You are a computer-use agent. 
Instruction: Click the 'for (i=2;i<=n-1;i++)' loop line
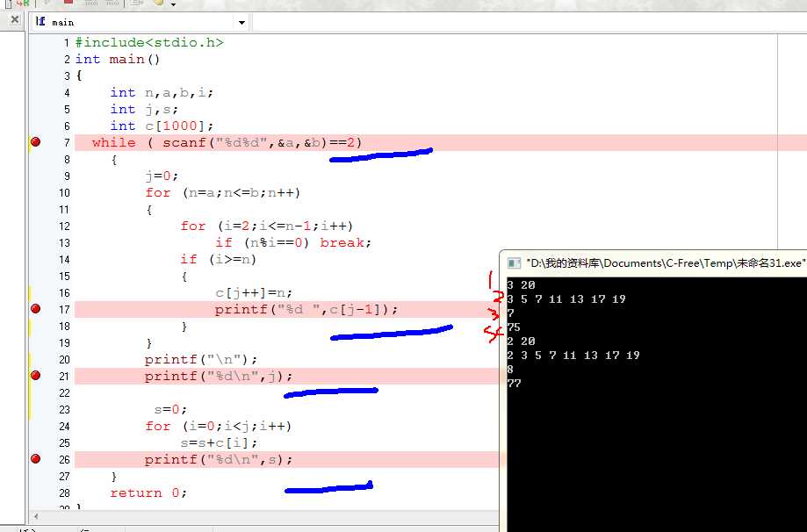coord(267,226)
